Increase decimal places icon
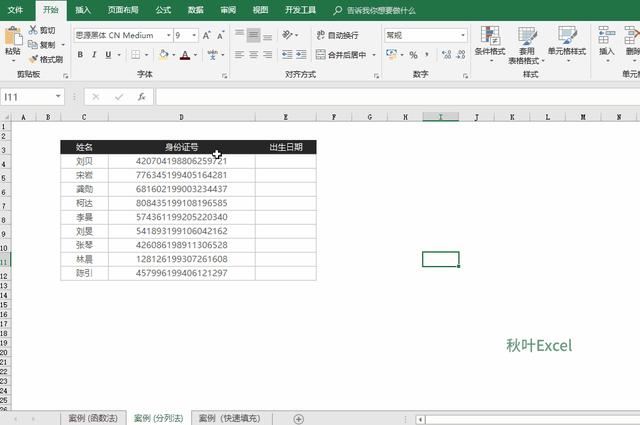640x425 pixels. click(x=447, y=55)
